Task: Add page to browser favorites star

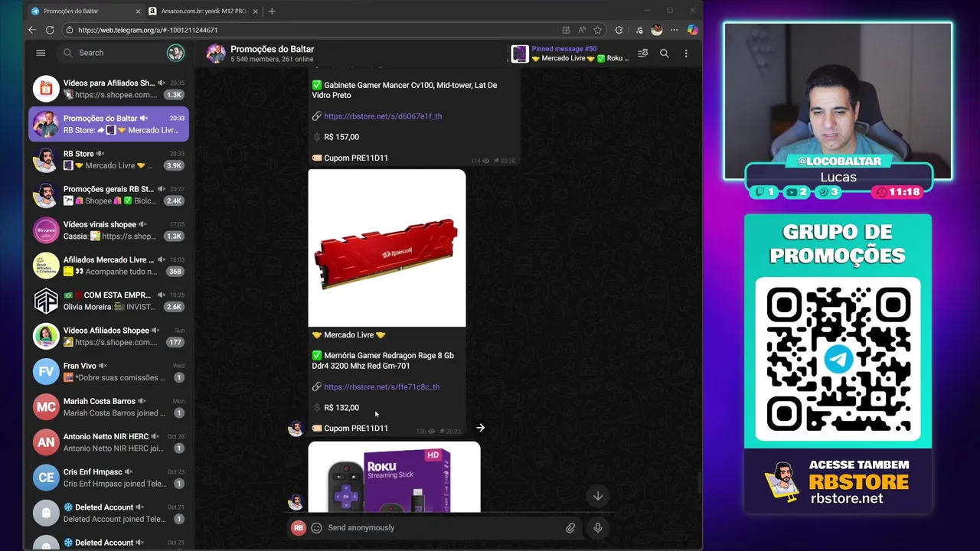Action: pos(597,30)
